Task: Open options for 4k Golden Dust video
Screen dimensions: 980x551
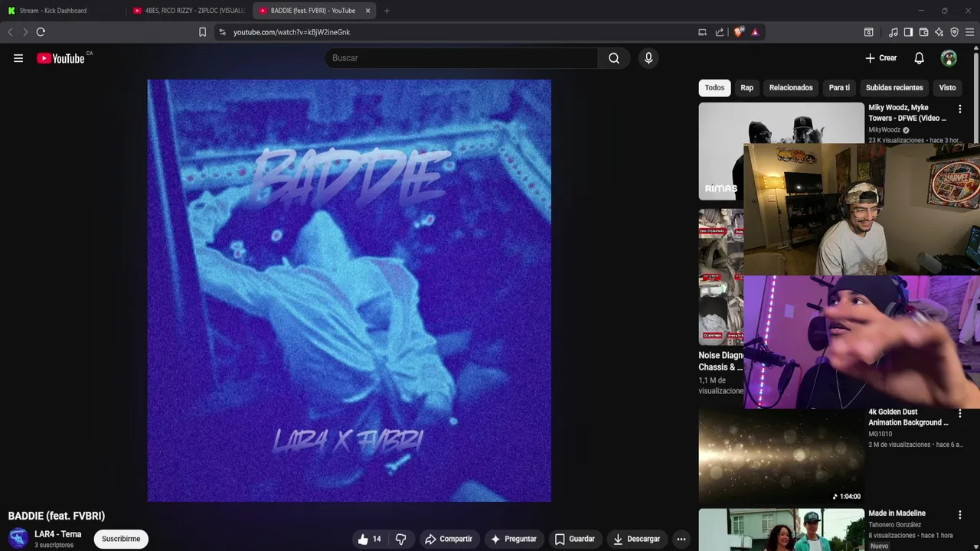Action: point(959,413)
